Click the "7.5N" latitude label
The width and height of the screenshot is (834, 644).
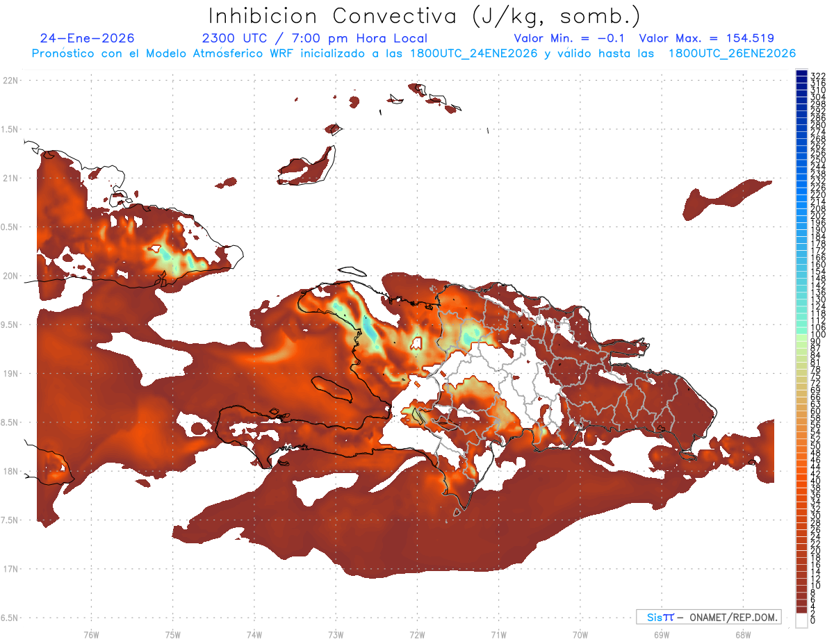[x=10, y=520]
